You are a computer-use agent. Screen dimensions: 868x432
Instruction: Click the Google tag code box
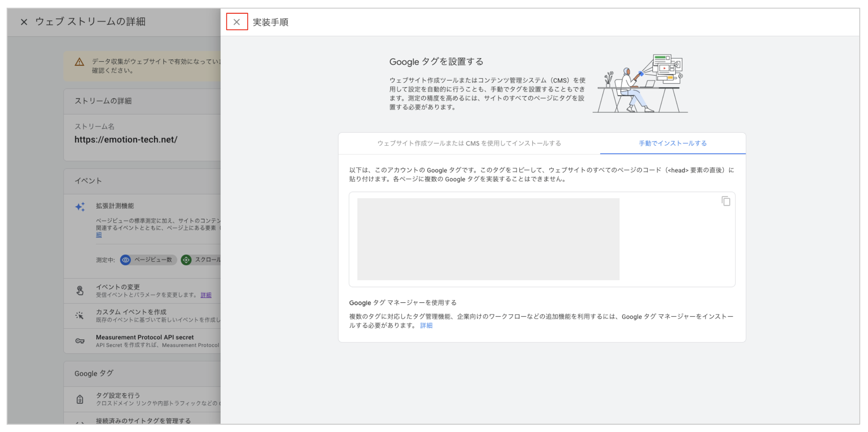542,239
